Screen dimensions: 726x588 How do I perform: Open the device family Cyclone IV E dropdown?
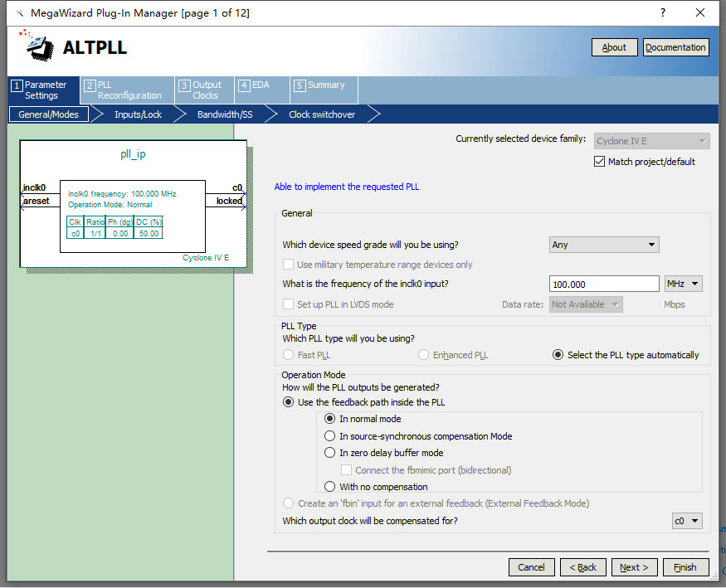click(651, 141)
